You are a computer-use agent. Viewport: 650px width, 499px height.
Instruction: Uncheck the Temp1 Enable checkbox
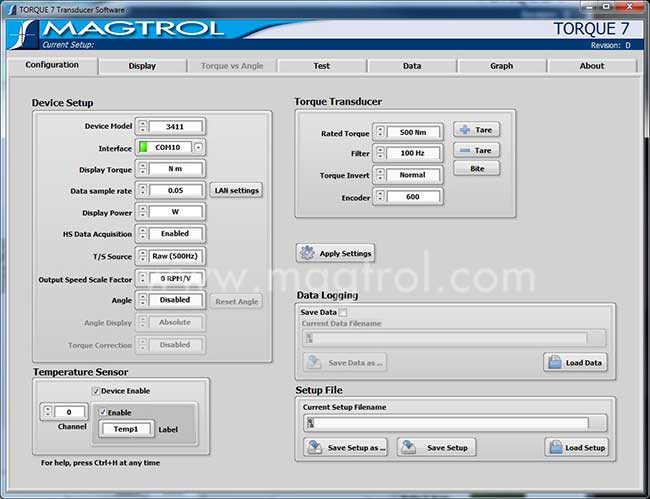102,412
